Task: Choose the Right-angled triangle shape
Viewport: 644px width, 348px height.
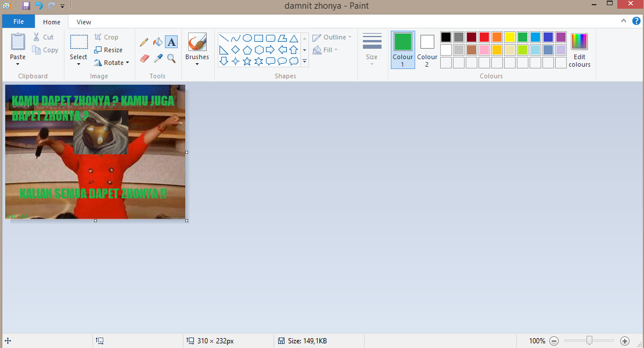Action: 224,50
